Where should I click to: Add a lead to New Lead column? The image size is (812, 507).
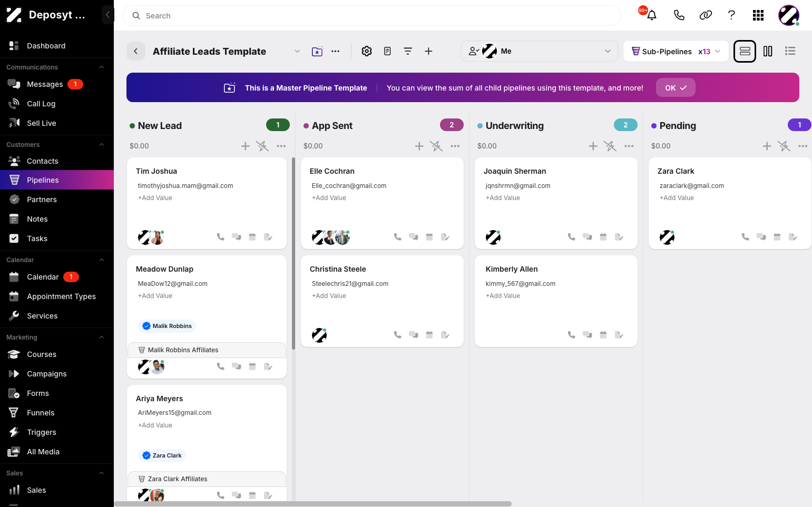[x=245, y=146]
